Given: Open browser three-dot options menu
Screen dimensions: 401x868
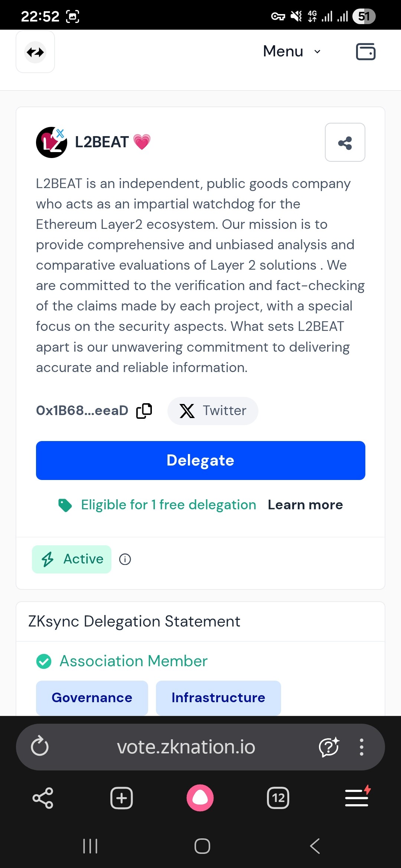Looking at the screenshot, I should pyautogui.click(x=361, y=747).
